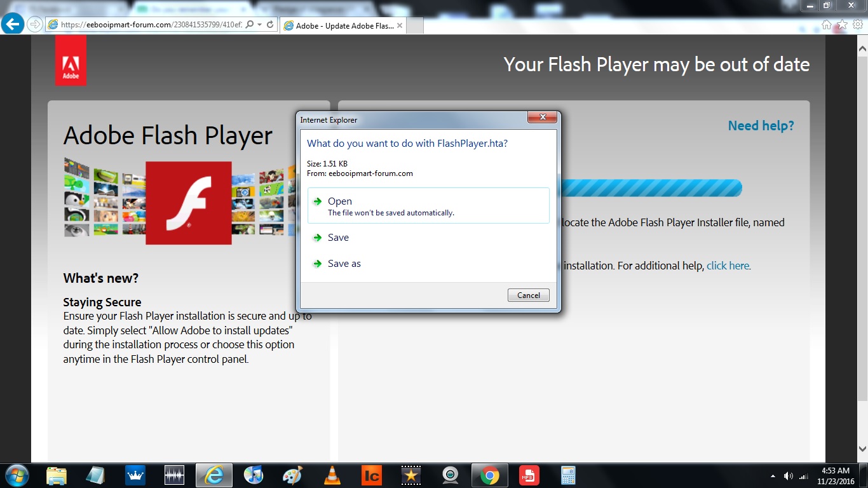Click the 'Adobe Flash Player' title text
Screen dimensions: 868x488
[x=168, y=136]
